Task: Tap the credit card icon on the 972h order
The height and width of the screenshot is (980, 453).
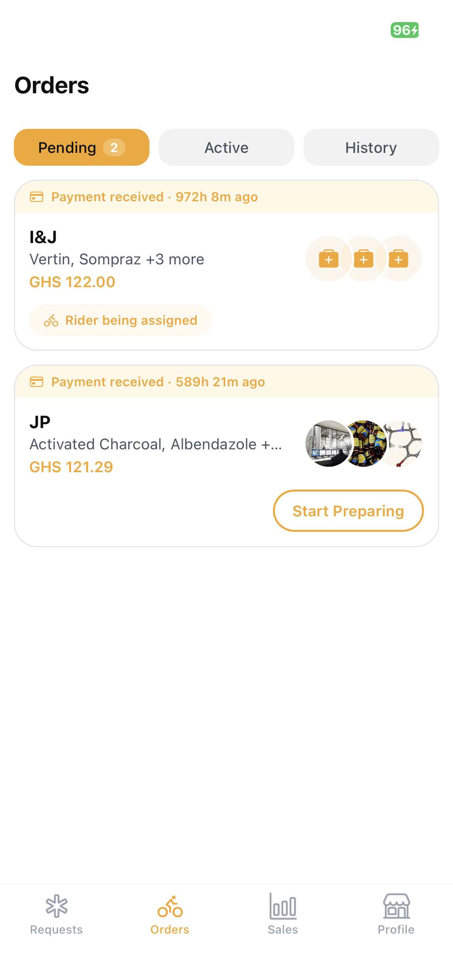Action: 37,197
